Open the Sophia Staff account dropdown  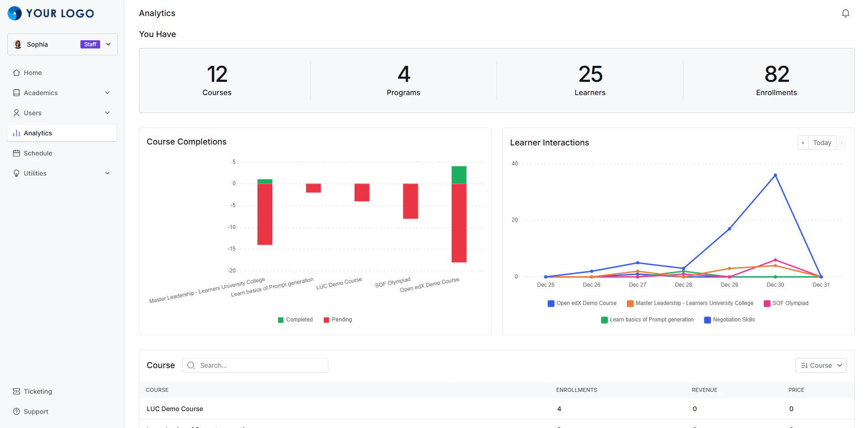[63, 44]
